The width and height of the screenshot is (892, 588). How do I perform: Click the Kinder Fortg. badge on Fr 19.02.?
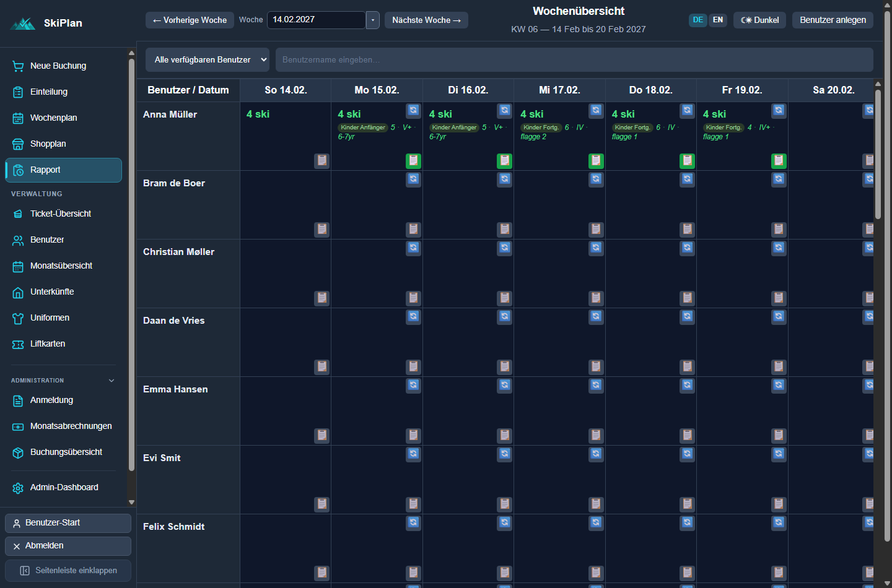(724, 128)
